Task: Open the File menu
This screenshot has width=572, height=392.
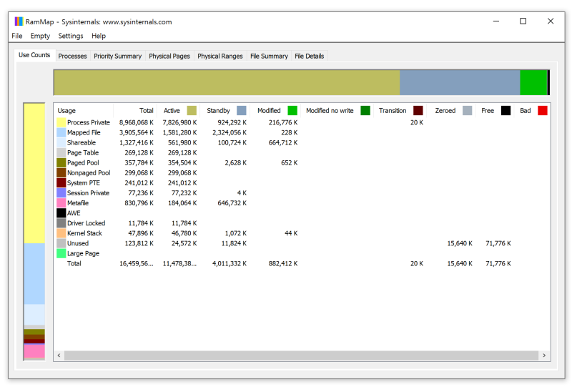Action: click(17, 36)
